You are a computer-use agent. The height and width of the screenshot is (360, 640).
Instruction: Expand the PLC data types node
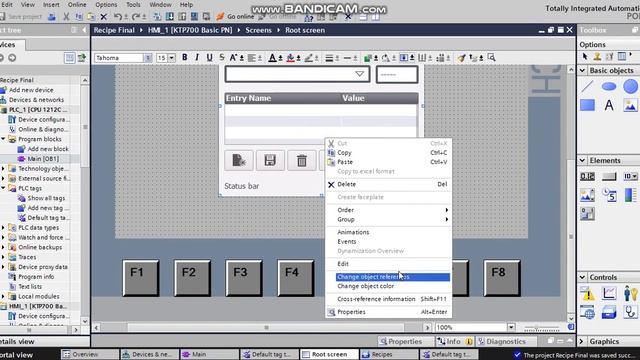click(x=3, y=227)
